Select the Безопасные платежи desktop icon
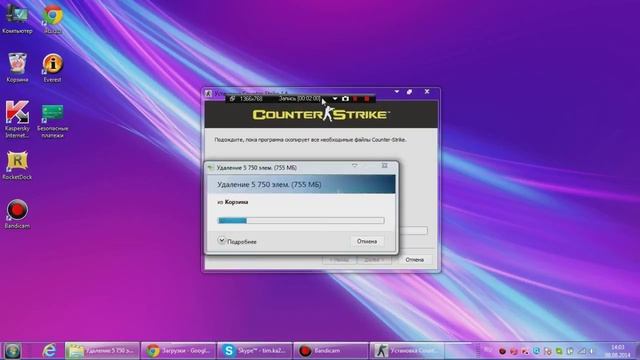 pyautogui.click(x=53, y=121)
